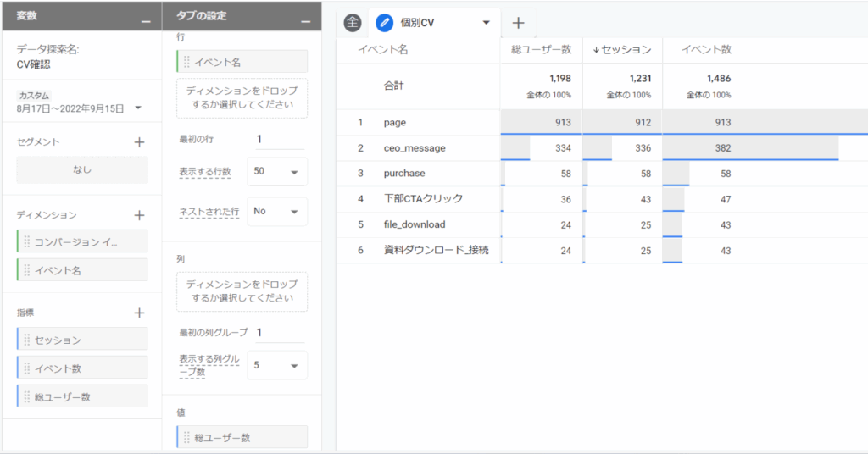The image size is (868, 454).
Task: Click the 総ユーザー数 chip under 値
Action: 242,437
